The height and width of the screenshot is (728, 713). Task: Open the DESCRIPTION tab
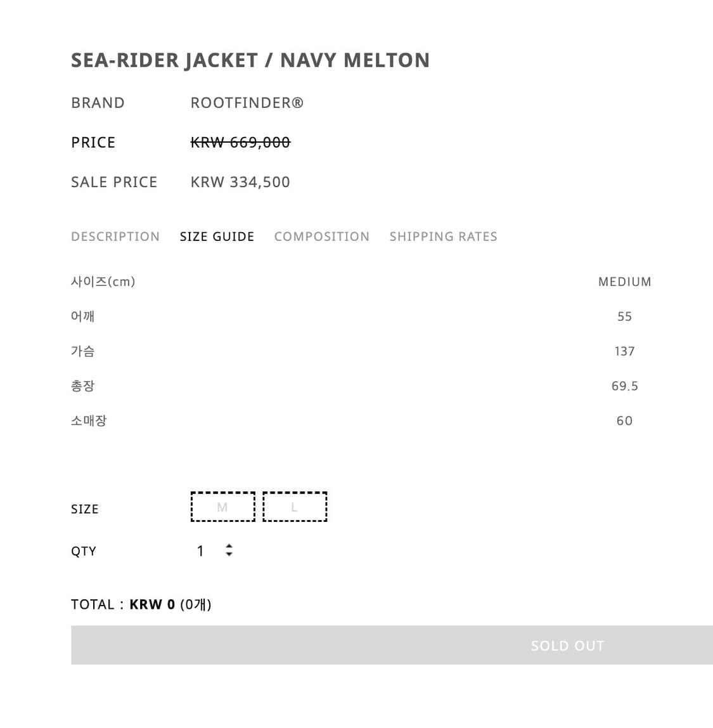tap(115, 237)
